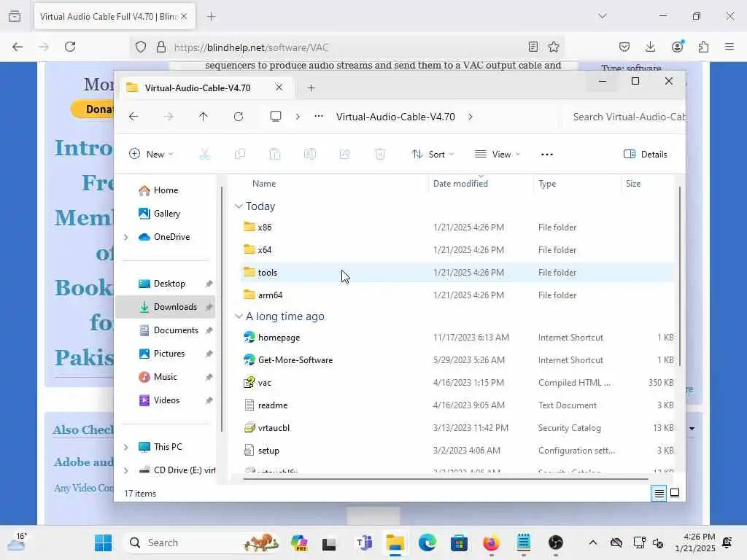747x560 pixels.
Task: Open Desktop in the navigation pane
Action: tap(169, 284)
